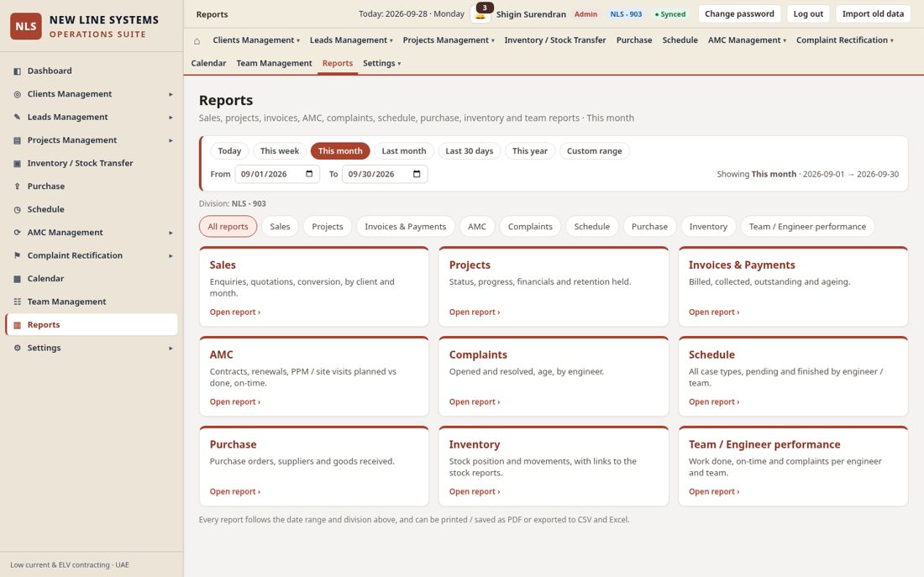Open Purchase in the top navigation

(x=634, y=40)
